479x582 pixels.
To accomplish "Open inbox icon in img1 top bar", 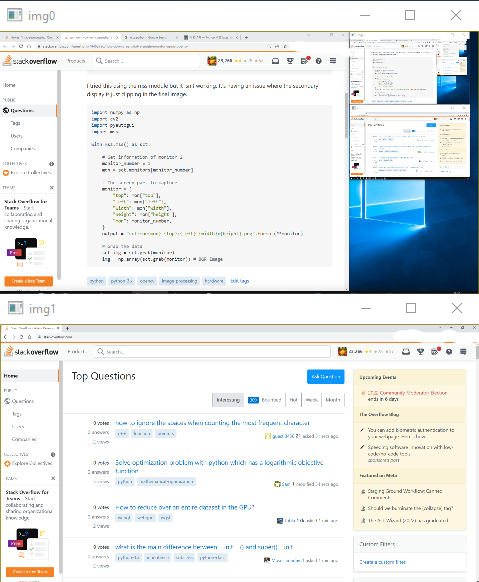I will tap(406, 352).
